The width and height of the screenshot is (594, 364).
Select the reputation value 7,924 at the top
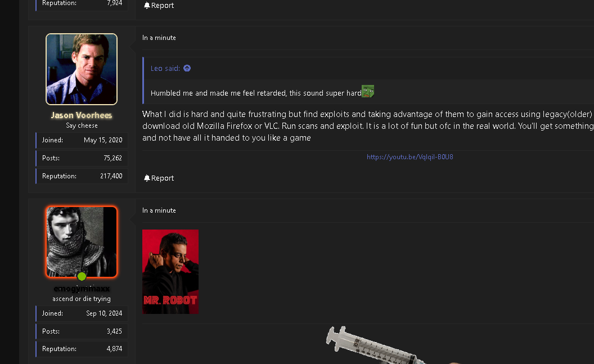coord(114,3)
